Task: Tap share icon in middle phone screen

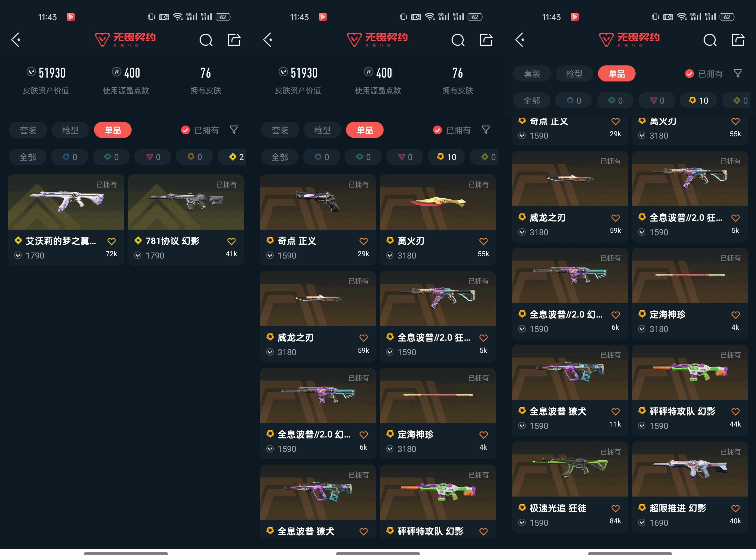Action: point(486,40)
